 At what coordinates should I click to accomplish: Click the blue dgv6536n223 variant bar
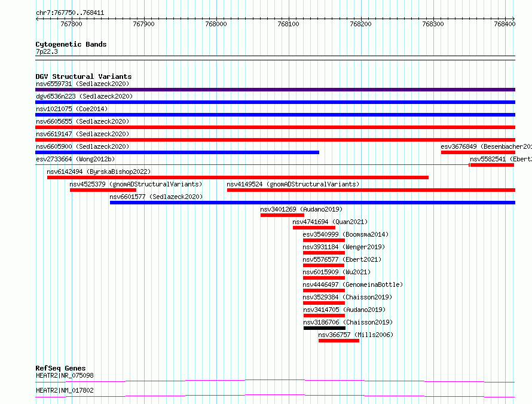[275, 102]
